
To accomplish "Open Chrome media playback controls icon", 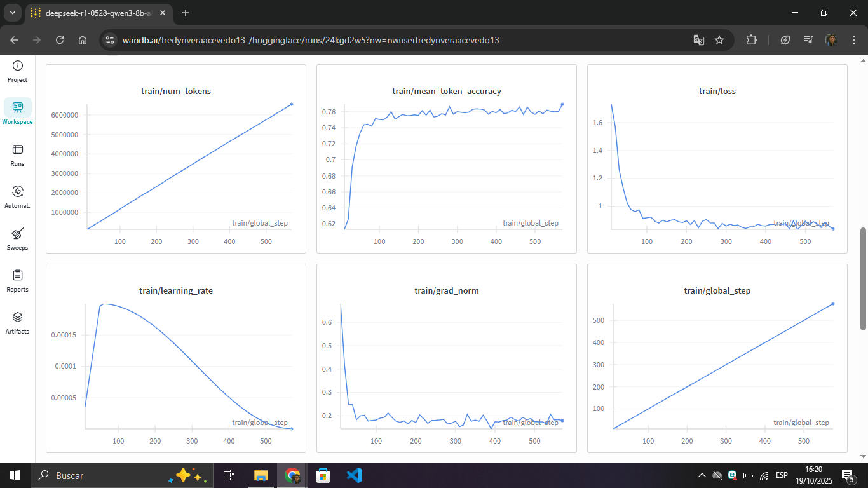I will coord(808,40).
